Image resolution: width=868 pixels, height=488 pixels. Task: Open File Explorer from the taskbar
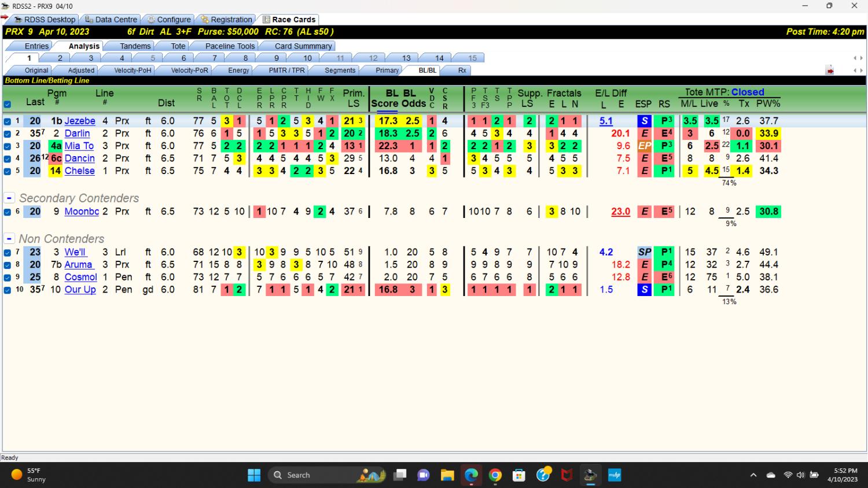point(447,475)
